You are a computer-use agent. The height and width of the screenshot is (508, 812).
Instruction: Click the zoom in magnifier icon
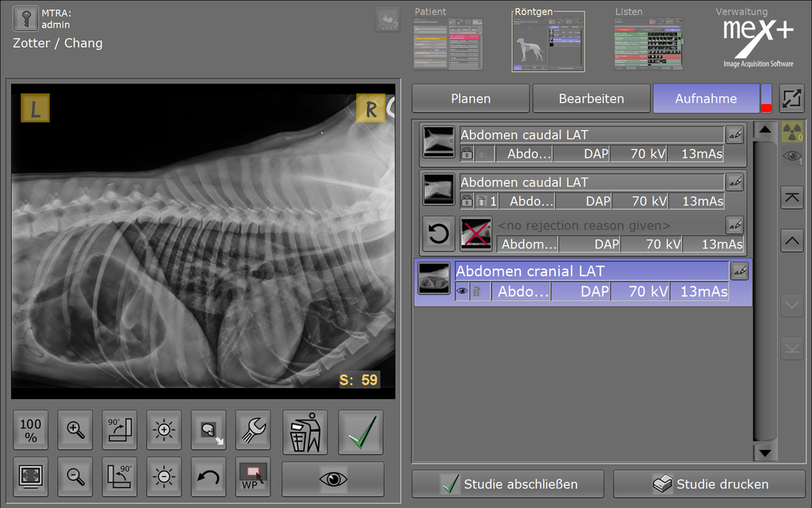[x=75, y=431]
